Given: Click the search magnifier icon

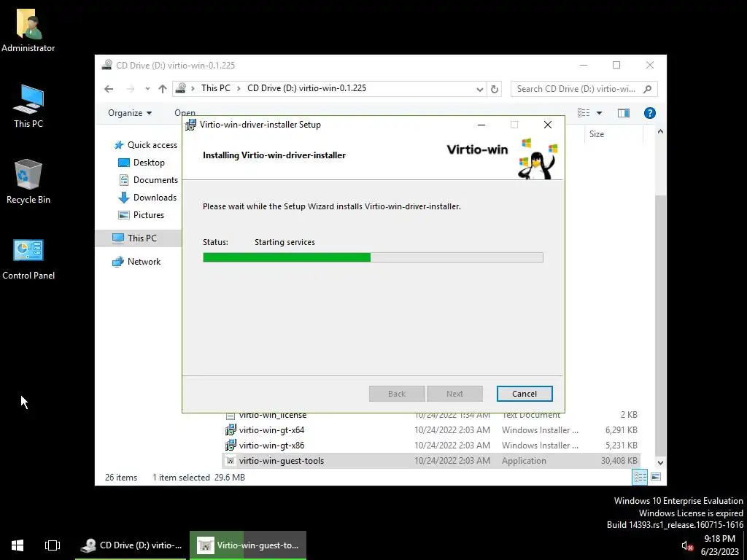Looking at the screenshot, I should (x=647, y=89).
